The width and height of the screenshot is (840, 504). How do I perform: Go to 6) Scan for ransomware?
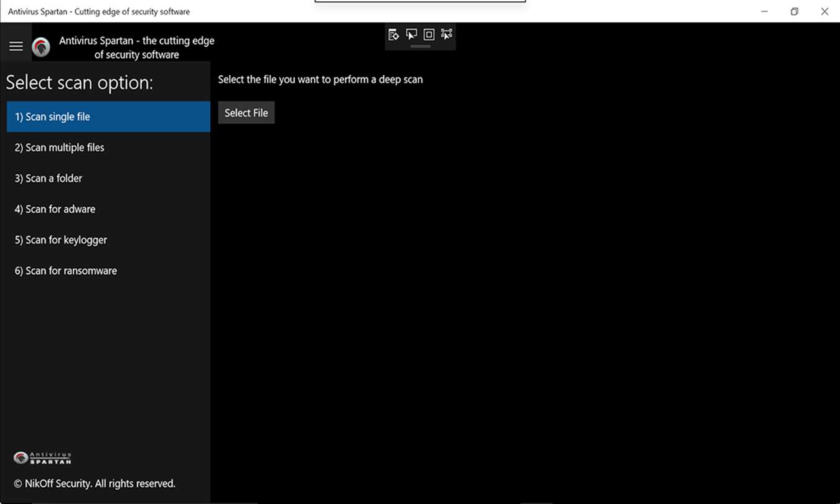[108, 271]
